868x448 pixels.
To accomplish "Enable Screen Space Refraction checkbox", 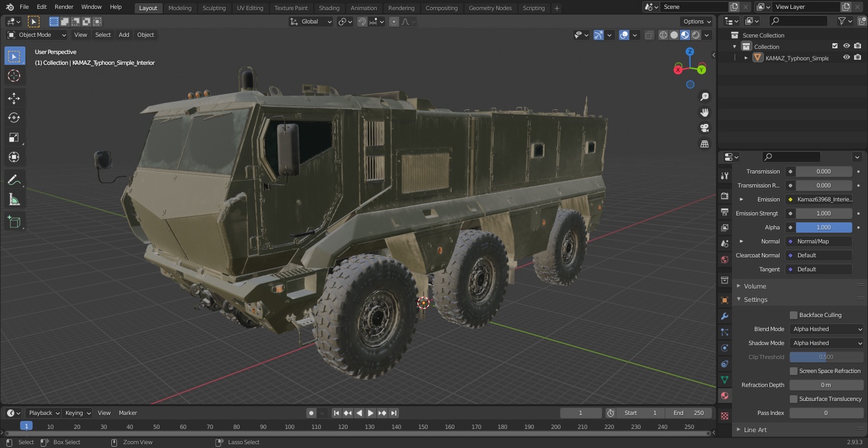I will coord(794,371).
